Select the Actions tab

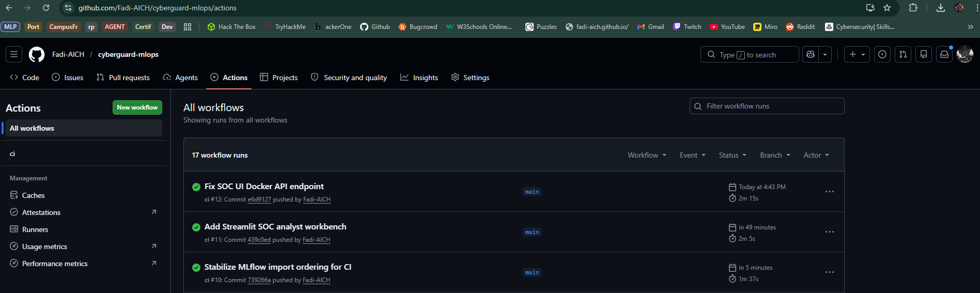(229, 78)
